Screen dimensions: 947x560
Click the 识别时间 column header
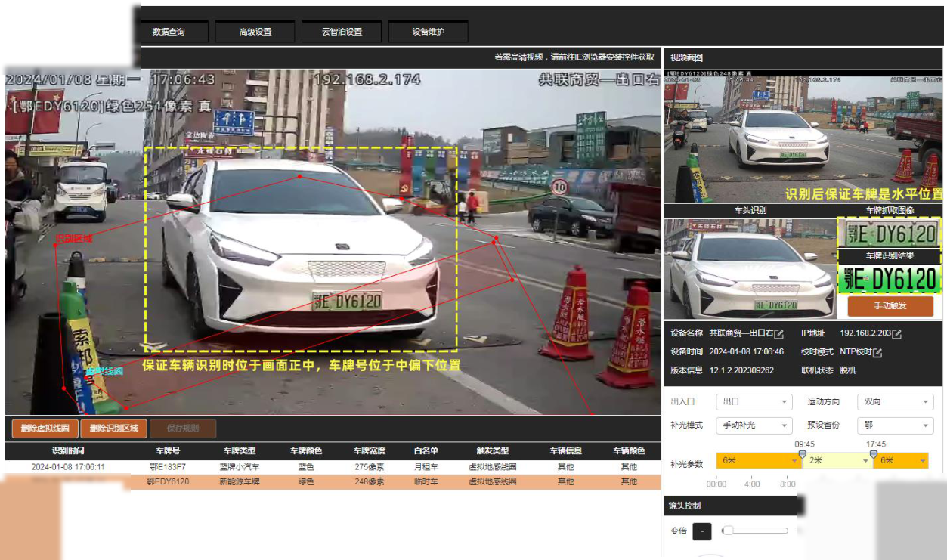(x=67, y=450)
